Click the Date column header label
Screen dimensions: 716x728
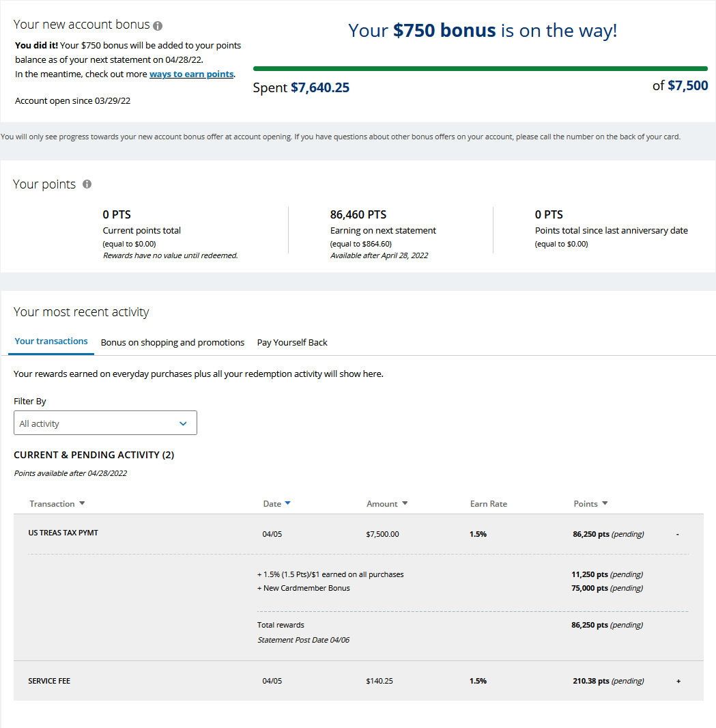coord(272,504)
